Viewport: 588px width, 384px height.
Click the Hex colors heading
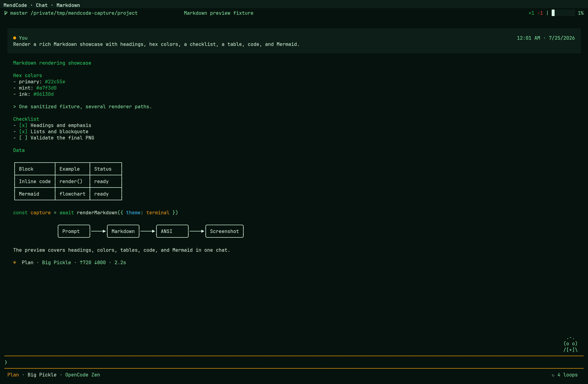pyautogui.click(x=27, y=75)
